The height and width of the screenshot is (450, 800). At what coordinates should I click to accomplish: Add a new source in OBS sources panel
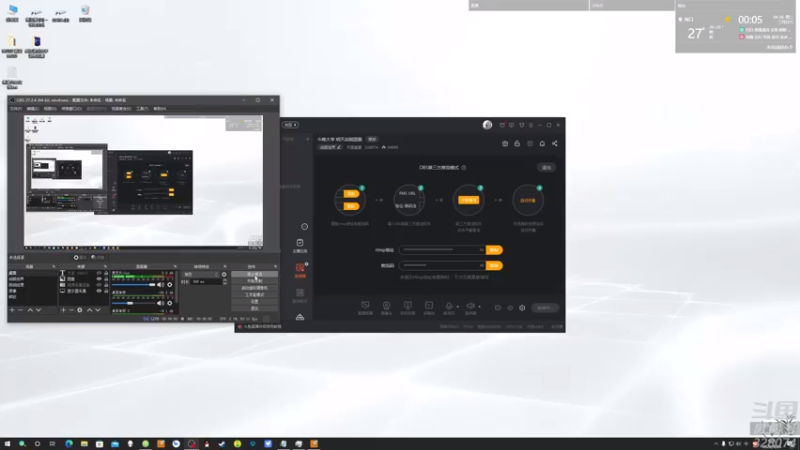63,310
